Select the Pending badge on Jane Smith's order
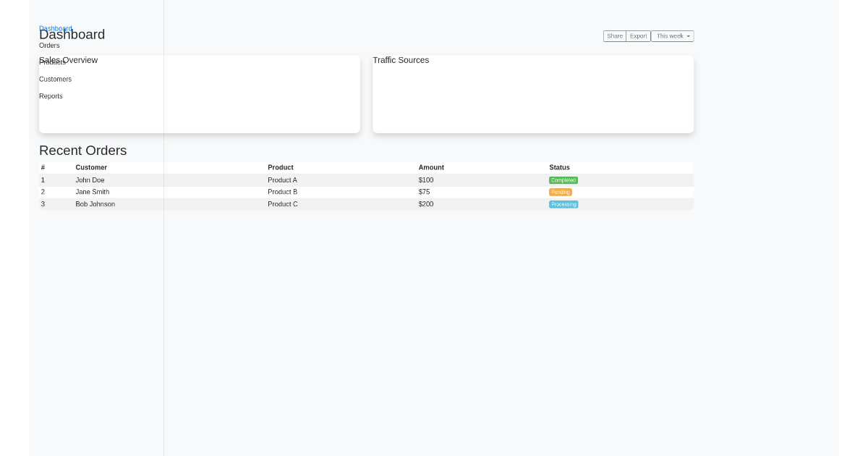This screenshot has height=456, width=868. tap(560, 192)
